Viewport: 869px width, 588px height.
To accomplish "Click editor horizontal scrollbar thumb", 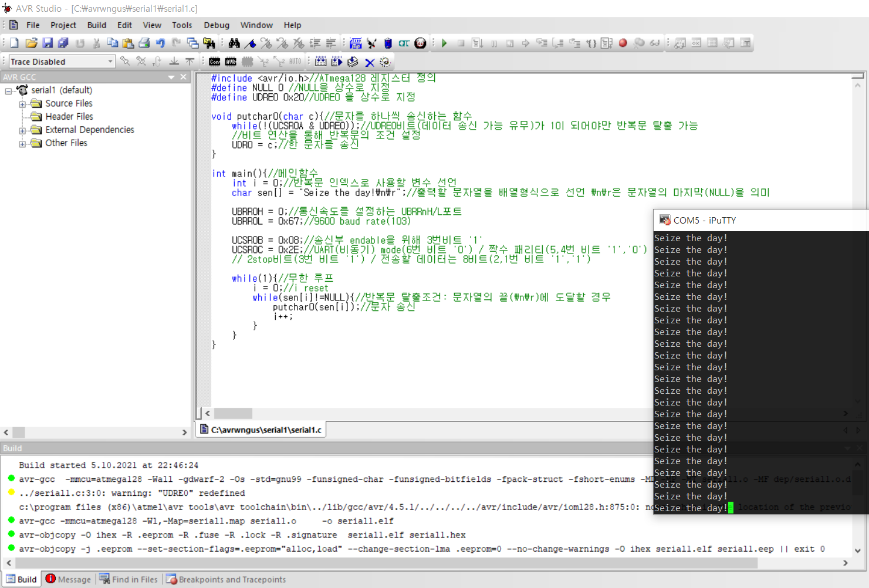I will [x=233, y=413].
